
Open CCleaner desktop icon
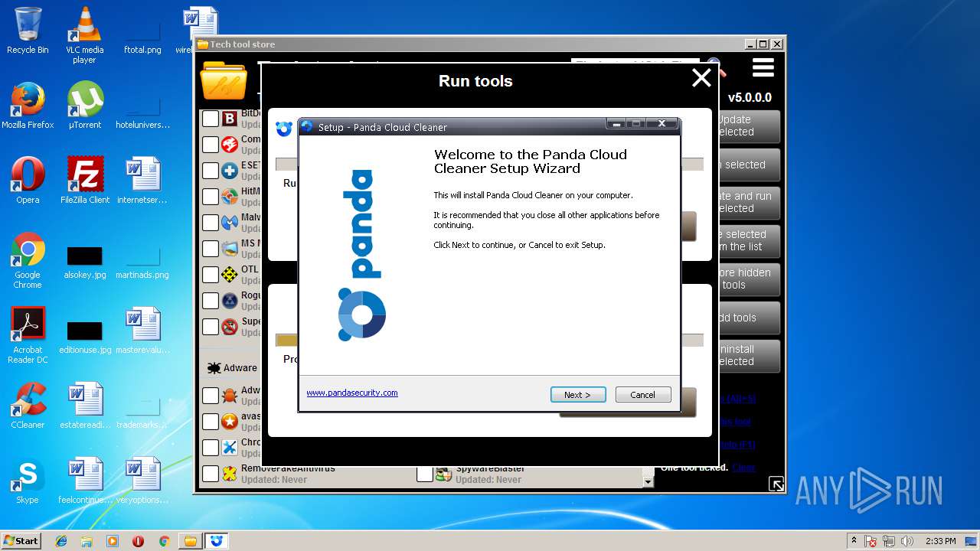pos(28,406)
